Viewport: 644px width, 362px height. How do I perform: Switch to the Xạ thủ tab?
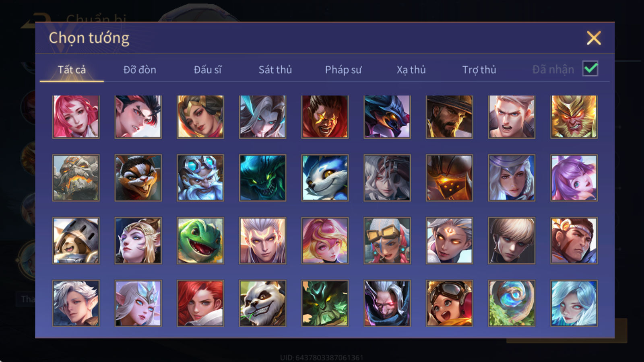tap(411, 70)
